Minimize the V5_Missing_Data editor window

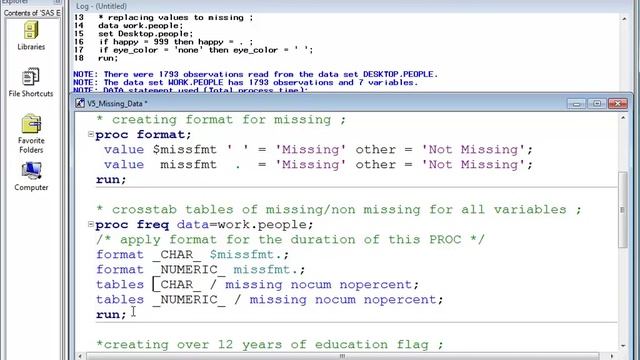coord(576,104)
